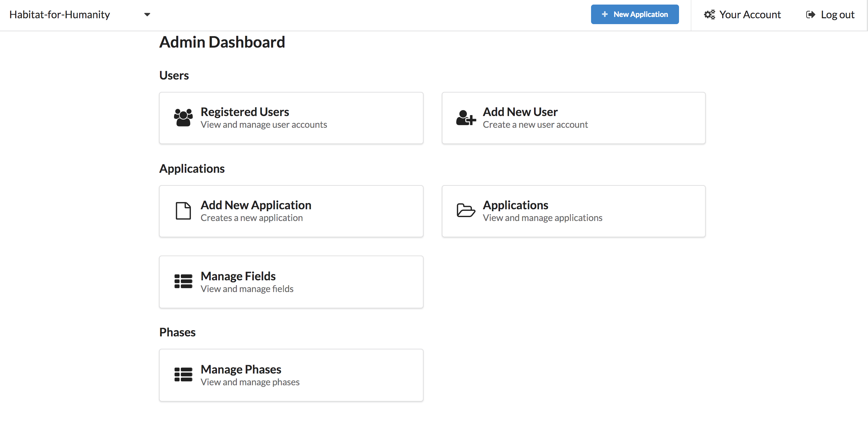Viewport: 868px width, 427px height.
Task: Open Your Account menu item
Action: coord(750,15)
